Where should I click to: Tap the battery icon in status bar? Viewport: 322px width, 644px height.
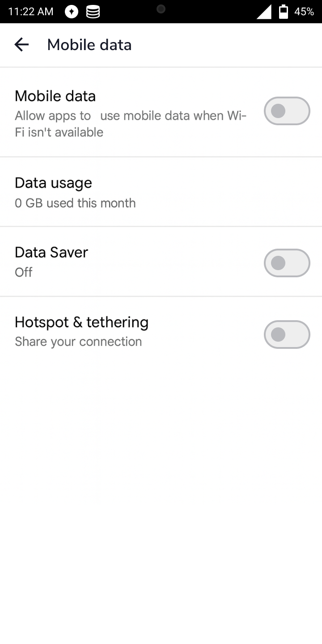tap(284, 12)
